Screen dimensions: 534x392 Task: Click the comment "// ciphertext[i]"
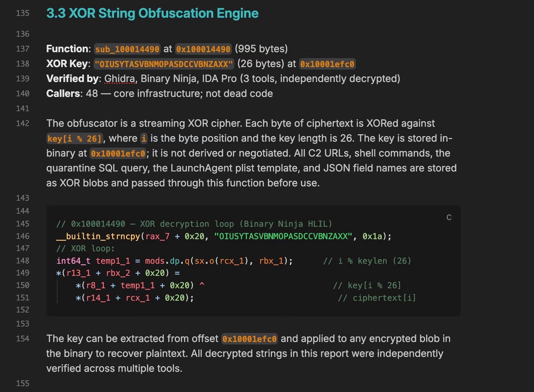[x=377, y=298]
